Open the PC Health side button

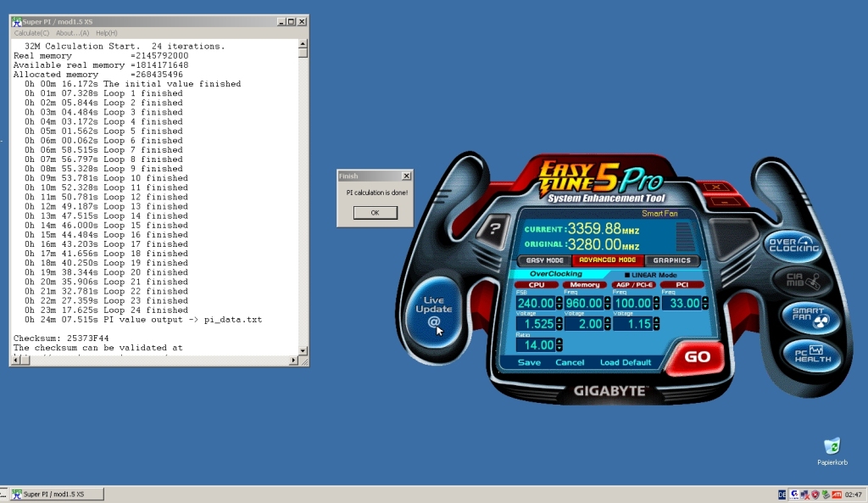point(813,355)
